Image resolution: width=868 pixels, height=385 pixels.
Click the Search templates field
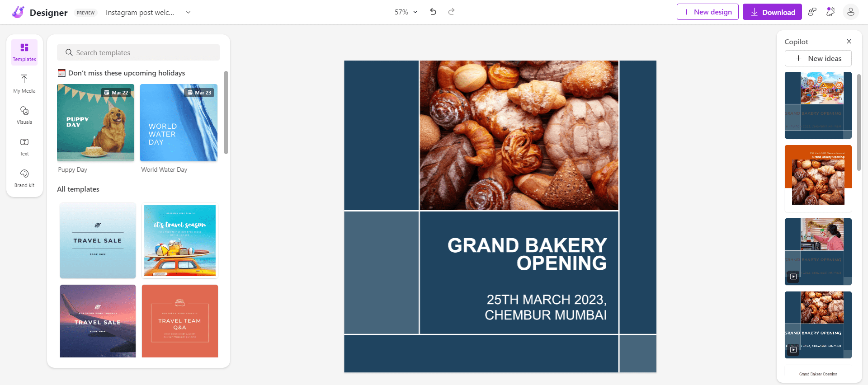pos(138,52)
